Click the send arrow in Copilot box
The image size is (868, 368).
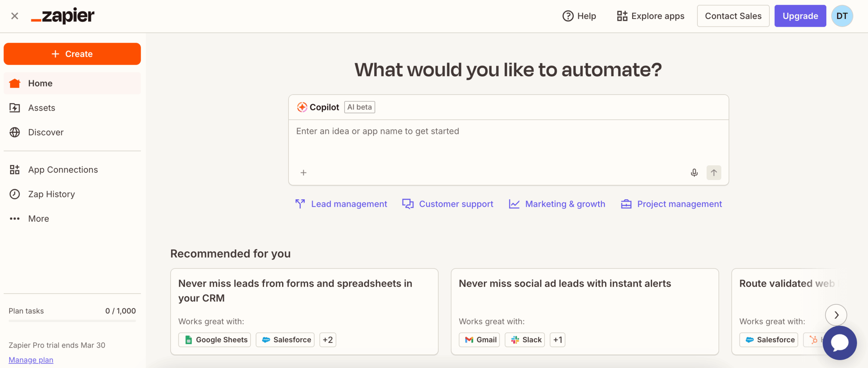714,173
